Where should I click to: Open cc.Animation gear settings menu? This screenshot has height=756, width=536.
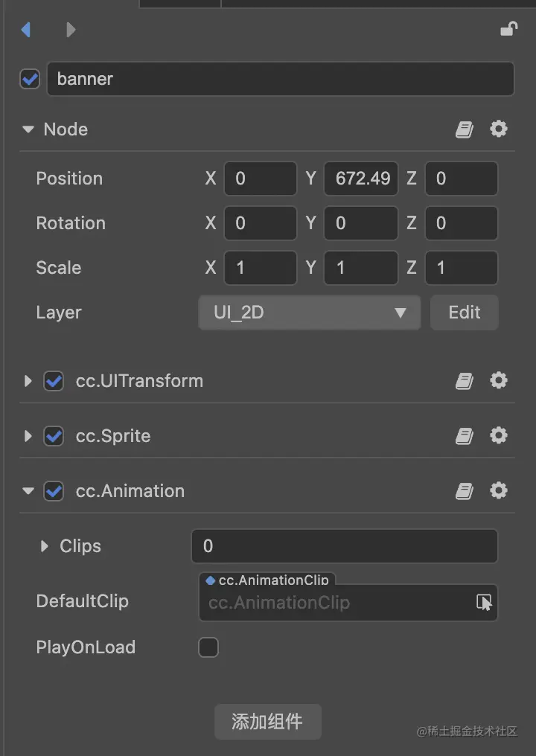click(x=498, y=490)
